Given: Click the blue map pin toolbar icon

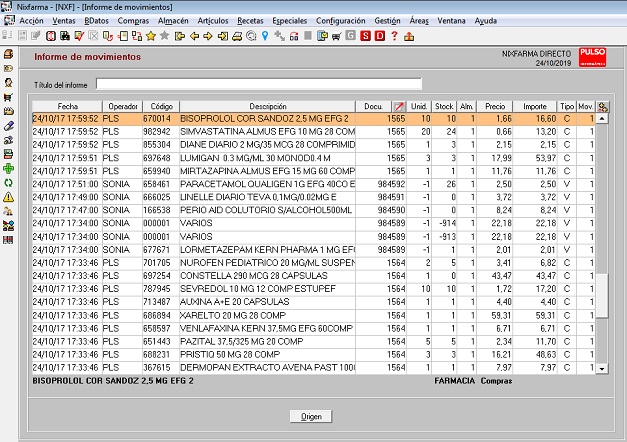Looking at the screenshot, I should [265, 36].
